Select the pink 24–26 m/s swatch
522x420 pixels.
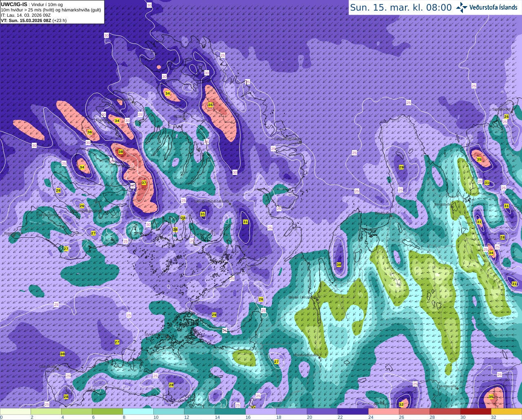tap(384, 411)
